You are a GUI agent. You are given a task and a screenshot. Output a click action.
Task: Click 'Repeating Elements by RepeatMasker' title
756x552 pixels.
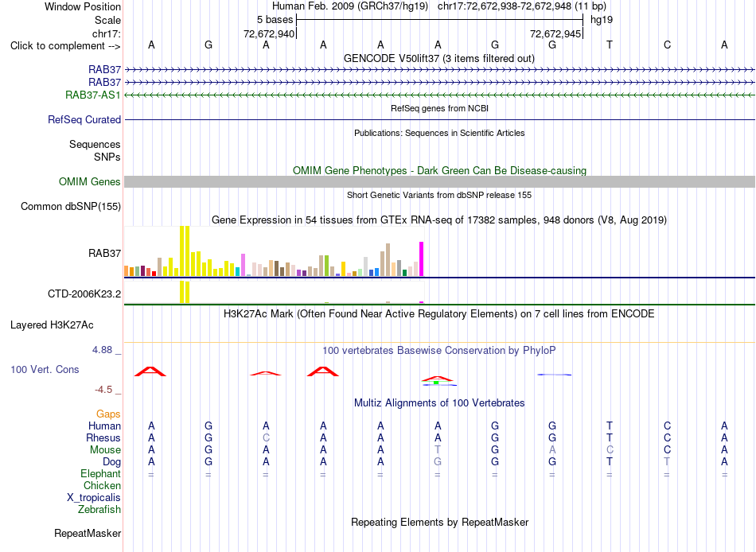(439, 522)
